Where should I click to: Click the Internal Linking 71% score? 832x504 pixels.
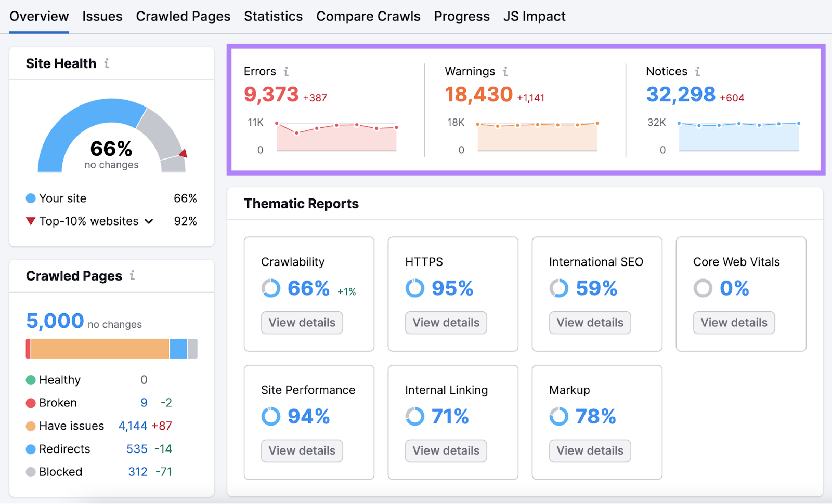click(450, 416)
